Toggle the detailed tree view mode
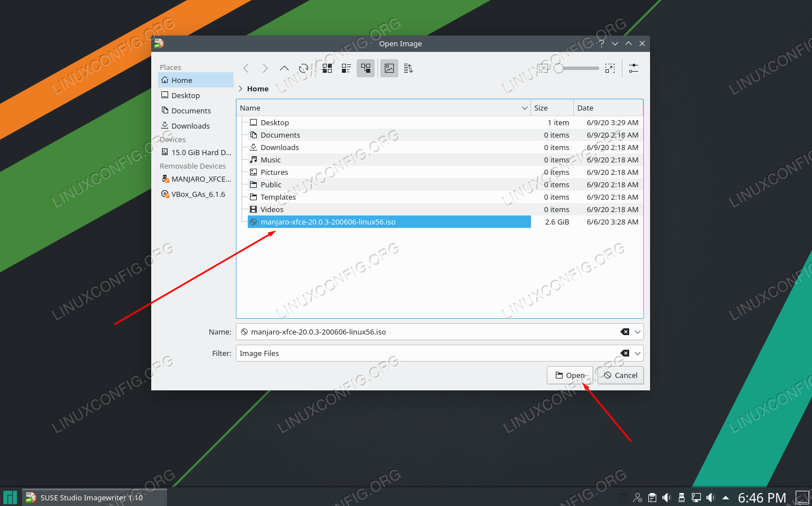The image size is (812, 506). pyautogui.click(x=366, y=68)
